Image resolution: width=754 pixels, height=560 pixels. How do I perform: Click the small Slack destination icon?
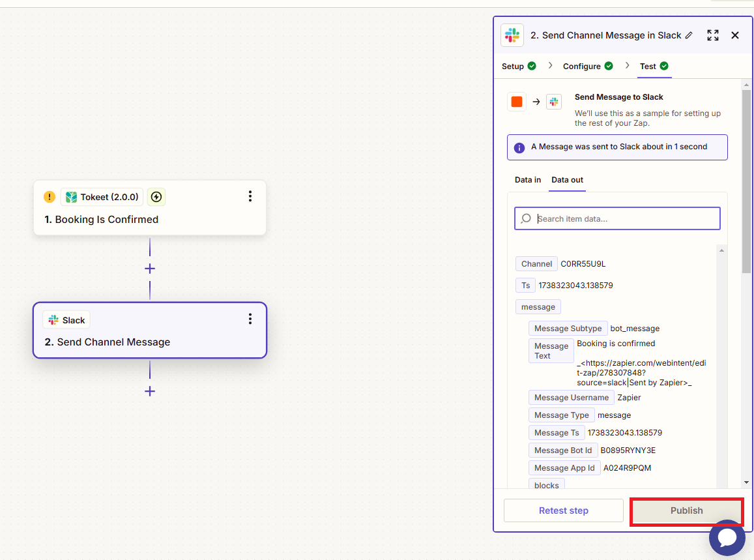click(554, 102)
